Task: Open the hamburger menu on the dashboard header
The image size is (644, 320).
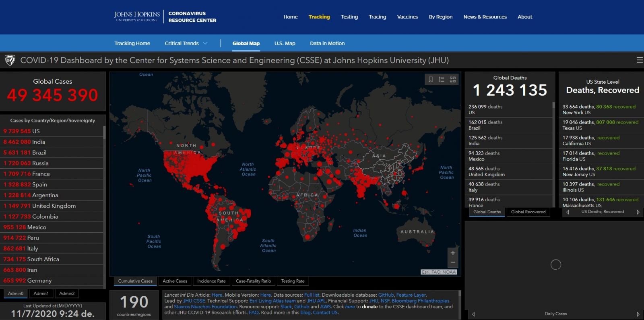Action: pyautogui.click(x=640, y=60)
